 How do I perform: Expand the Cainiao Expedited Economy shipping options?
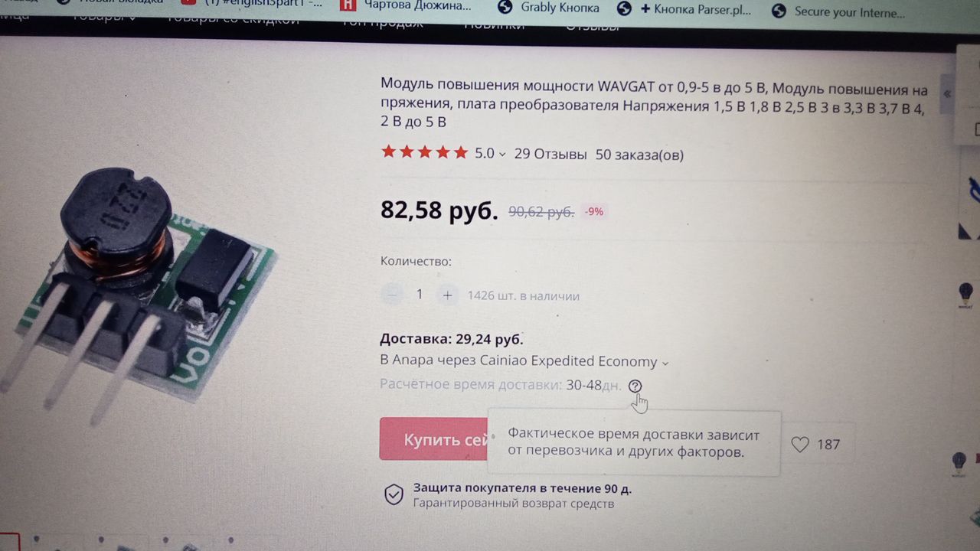click(524, 361)
